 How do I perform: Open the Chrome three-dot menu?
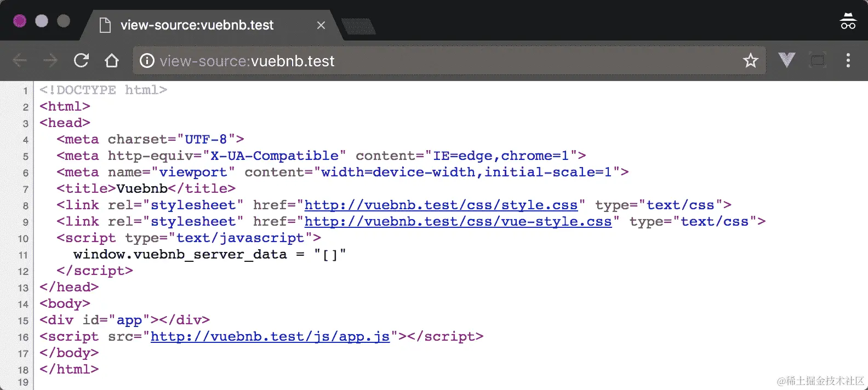coord(848,60)
